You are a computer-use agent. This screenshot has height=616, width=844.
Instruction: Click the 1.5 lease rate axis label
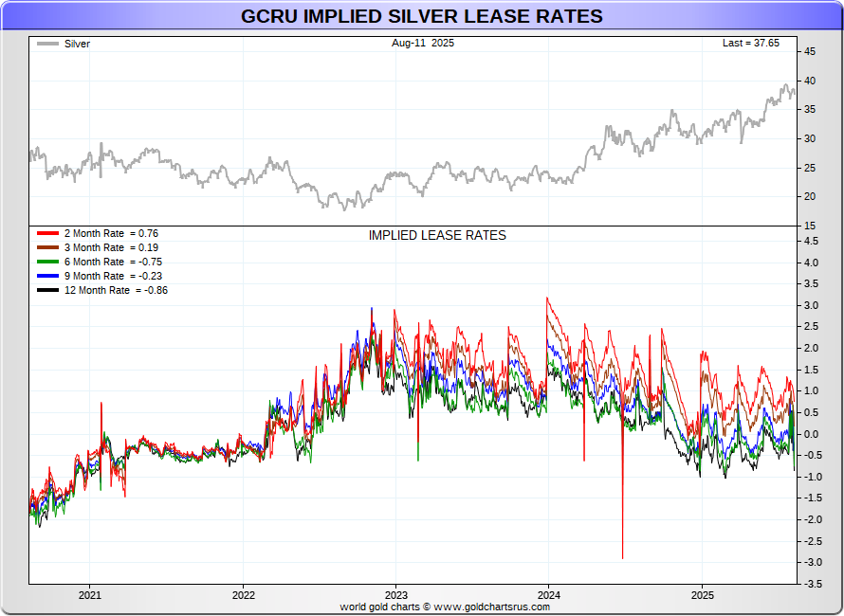[811, 370]
